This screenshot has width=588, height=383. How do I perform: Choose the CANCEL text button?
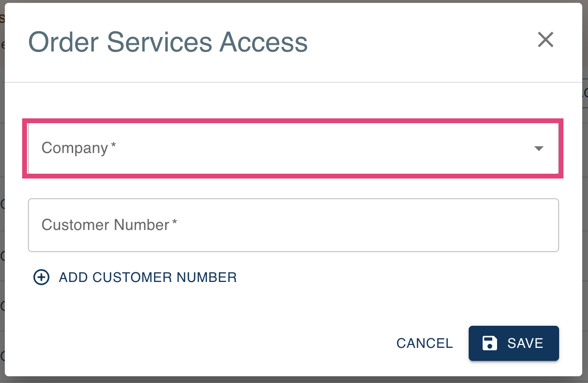[x=424, y=343]
